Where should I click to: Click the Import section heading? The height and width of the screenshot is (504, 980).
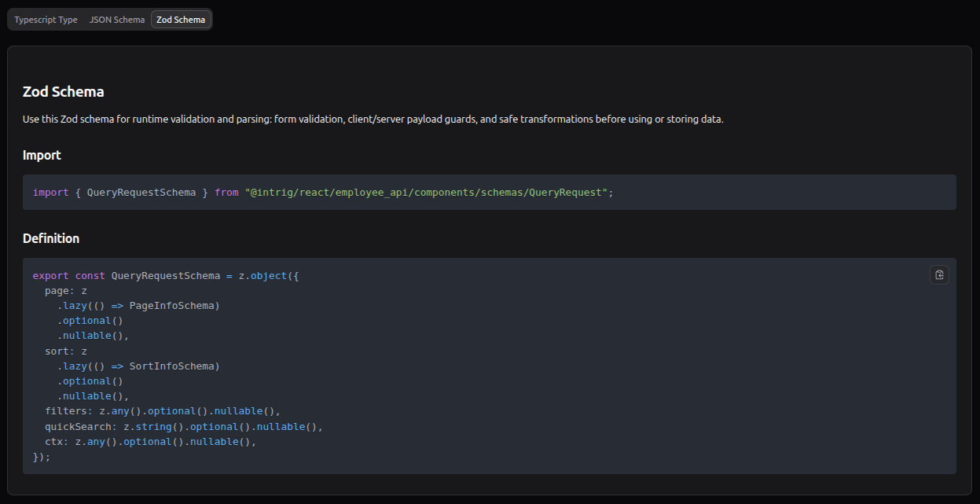pyautogui.click(x=42, y=155)
